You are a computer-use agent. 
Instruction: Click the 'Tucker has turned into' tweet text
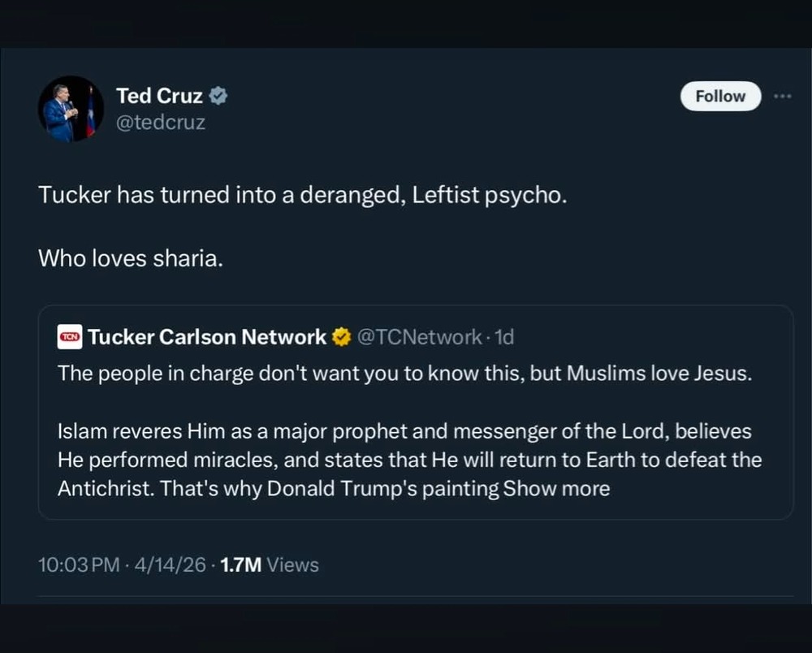point(301,197)
